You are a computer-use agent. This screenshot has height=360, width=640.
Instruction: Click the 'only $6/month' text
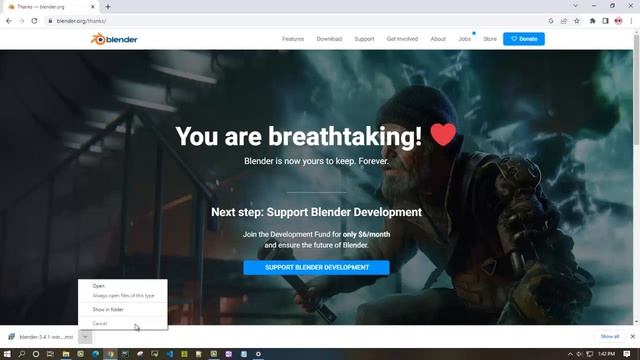coord(366,234)
